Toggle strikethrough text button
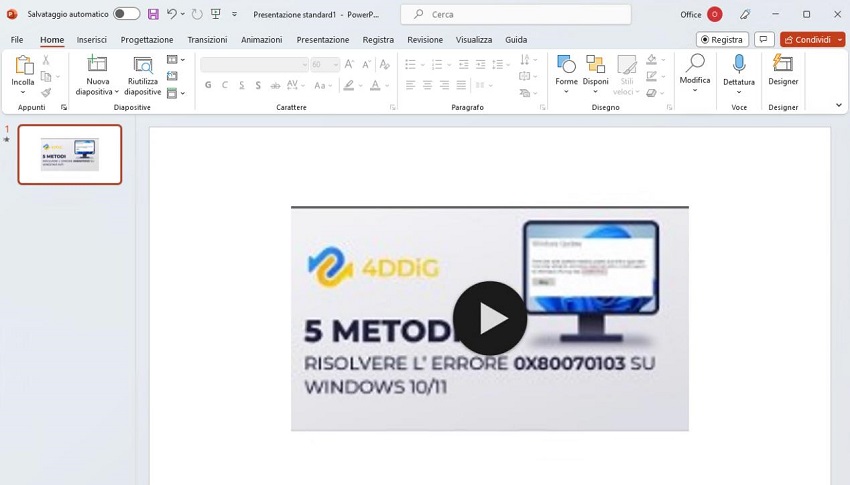Viewport: 850px width, 485px height. click(275, 85)
